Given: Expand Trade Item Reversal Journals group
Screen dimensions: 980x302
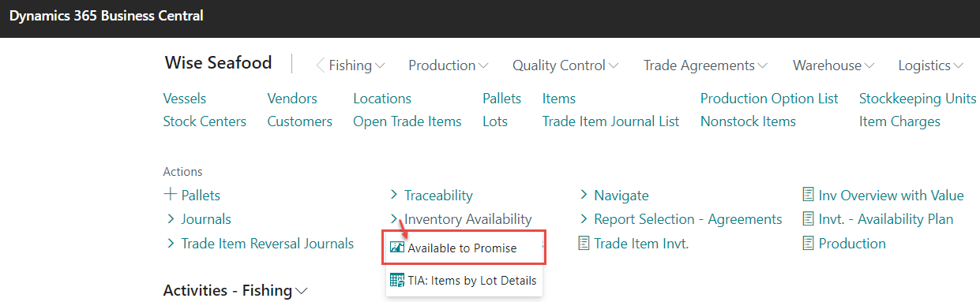Looking at the screenshot, I should 260,244.
